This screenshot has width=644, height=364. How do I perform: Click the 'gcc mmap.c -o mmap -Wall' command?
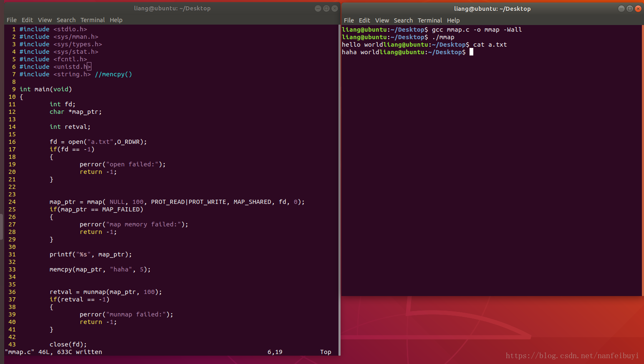477,30
